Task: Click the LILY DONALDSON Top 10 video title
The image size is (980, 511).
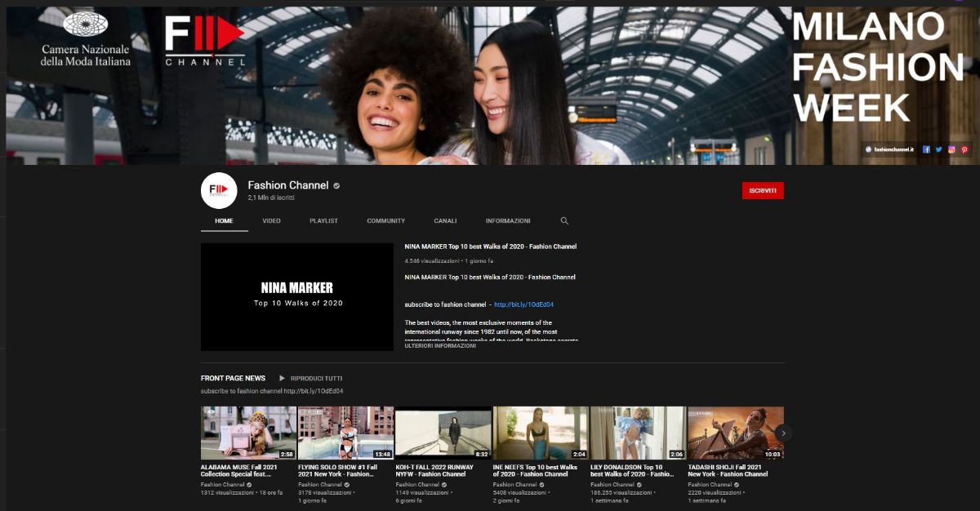Action: [x=632, y=471]
